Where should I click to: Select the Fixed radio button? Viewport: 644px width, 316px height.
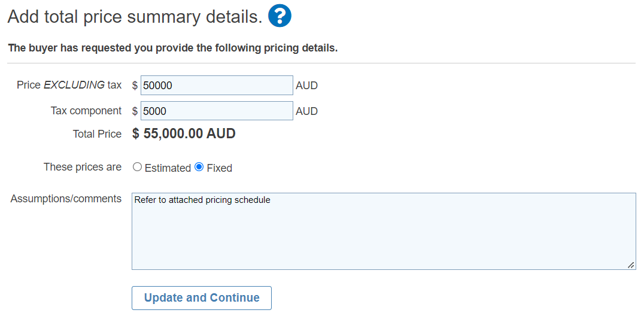(x=199, y=167)
